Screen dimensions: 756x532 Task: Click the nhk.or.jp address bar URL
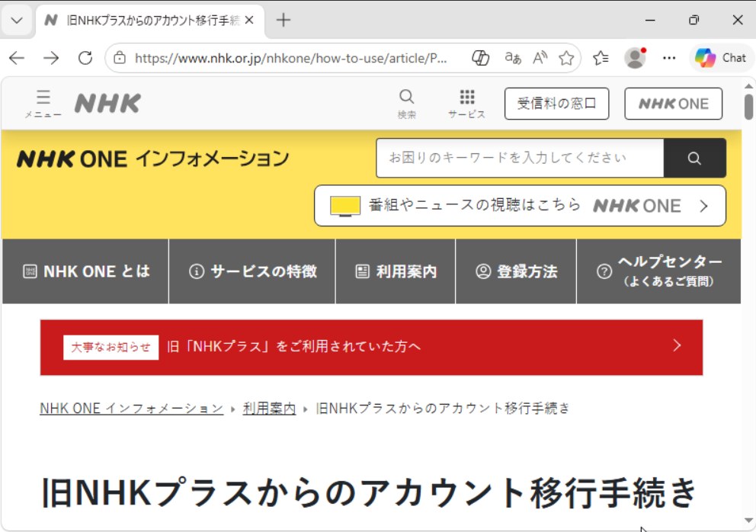point(290,59)
